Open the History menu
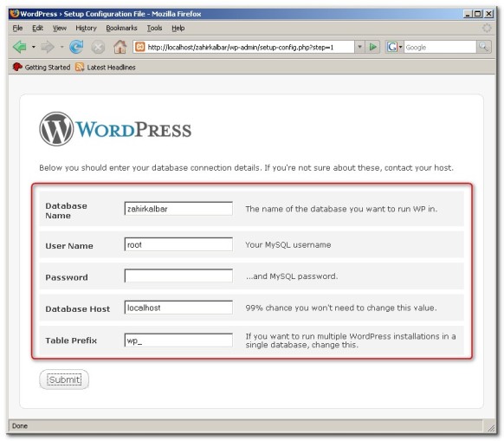The image size is (504, 441). pos(86,28)
